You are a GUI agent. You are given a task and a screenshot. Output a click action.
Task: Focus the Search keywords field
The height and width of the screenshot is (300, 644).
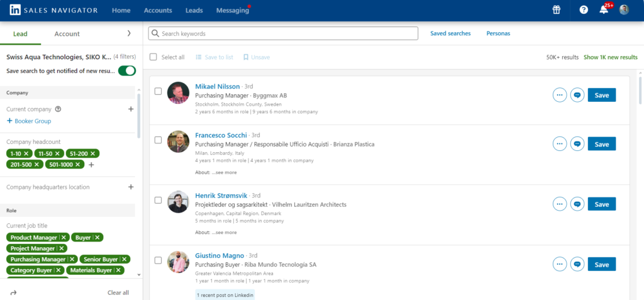click(283, 34)
